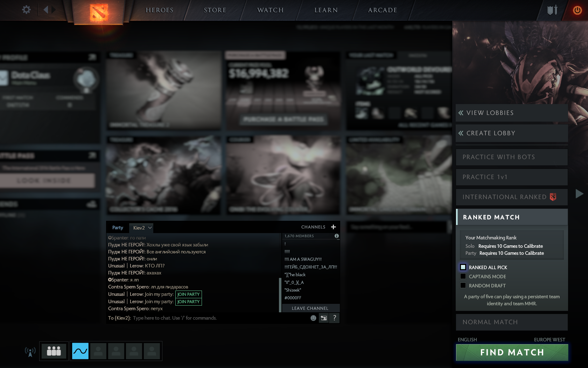Image resolution: width=588 pixels, height=368 pixels.
Task: Open the party group icon
Action: 54,351
